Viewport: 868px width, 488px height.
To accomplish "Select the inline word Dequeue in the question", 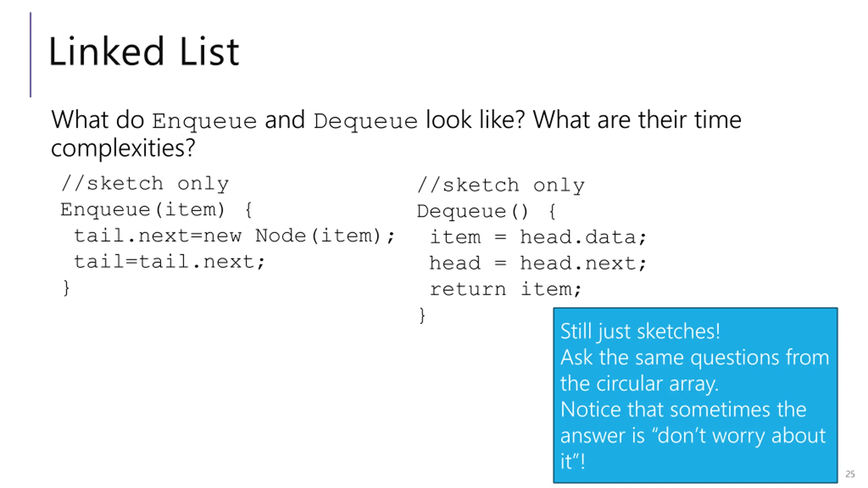I will coord(366,121).
